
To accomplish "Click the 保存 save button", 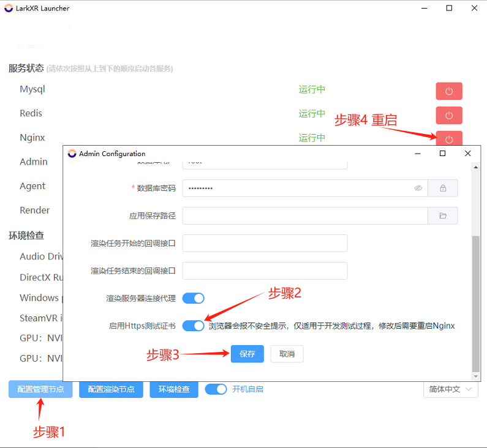I will tap(247, 354).
